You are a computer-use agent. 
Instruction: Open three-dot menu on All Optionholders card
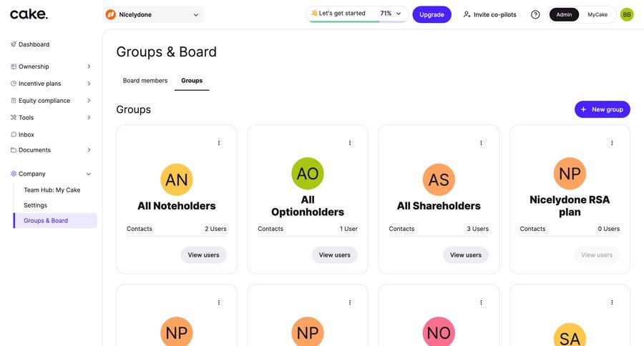(x=350, y=143)
